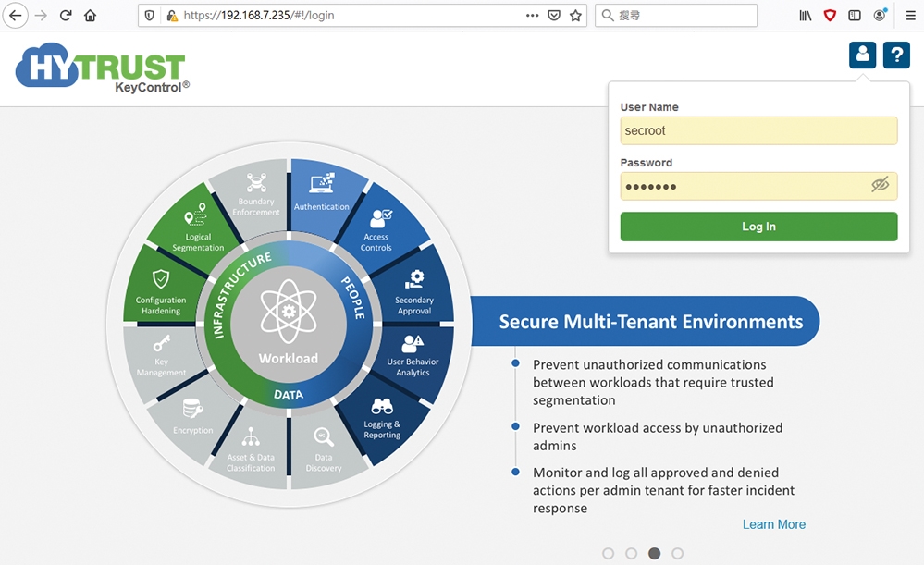Open the page actions three-dot menu
The height and width of the screenshot is (565, 924).
tap(532, 16)
